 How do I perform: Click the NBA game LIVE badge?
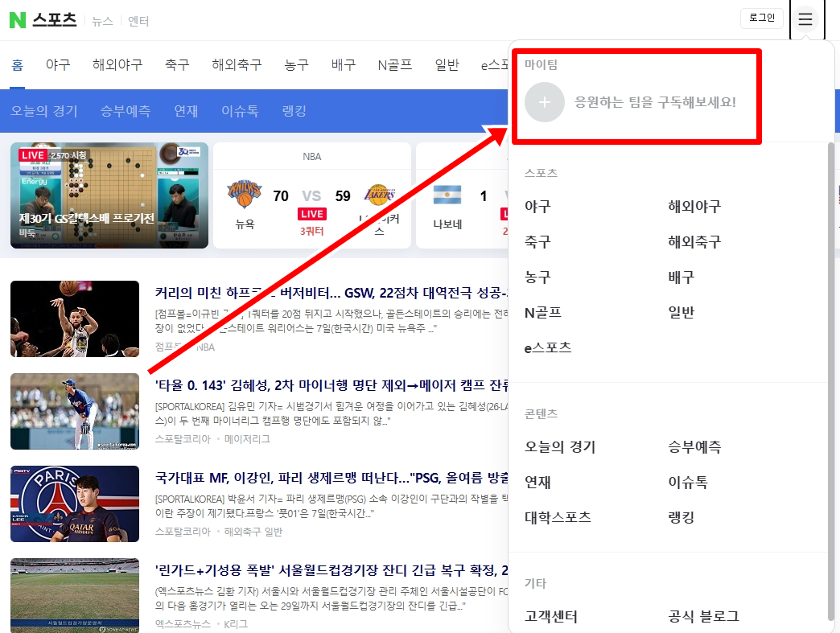[312, 214]
